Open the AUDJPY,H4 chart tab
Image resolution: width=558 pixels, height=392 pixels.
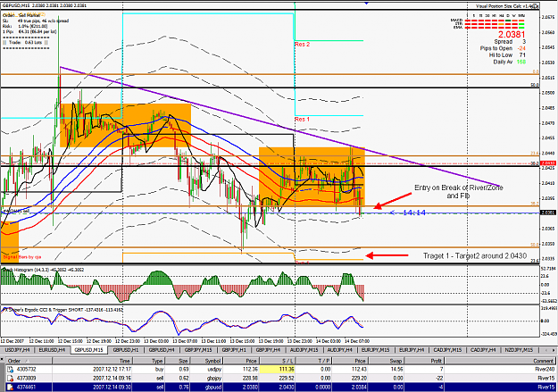340,350
